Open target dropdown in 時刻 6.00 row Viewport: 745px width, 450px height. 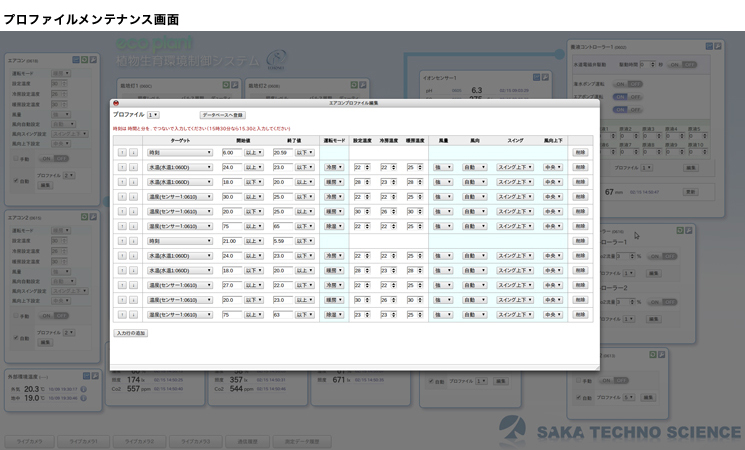180,153
